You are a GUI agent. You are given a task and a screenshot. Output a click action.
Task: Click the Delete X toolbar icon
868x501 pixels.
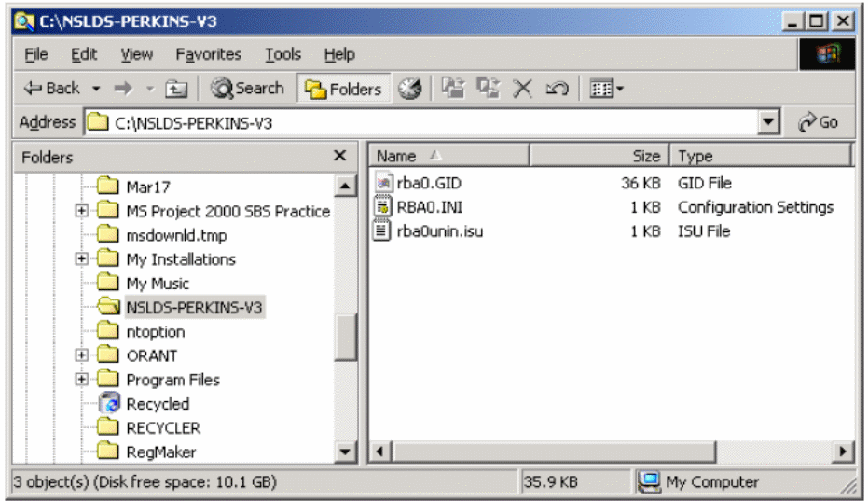(x=522, y=89)
